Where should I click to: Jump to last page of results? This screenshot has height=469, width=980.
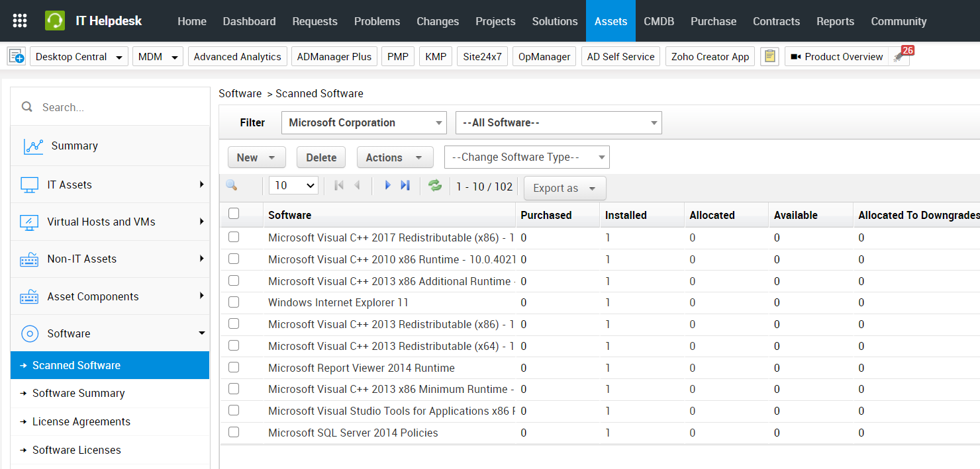point(405,186)
